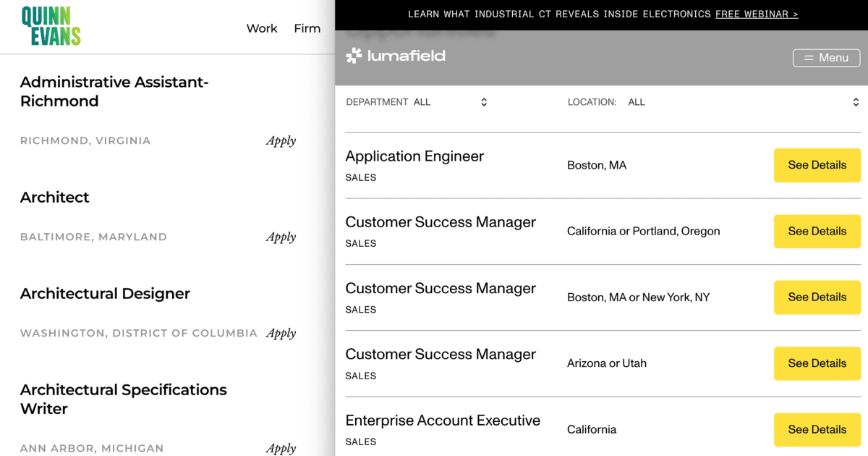Apply for the Architect position in Baltimore
The image size is (868, 456).
pos(281,237)
